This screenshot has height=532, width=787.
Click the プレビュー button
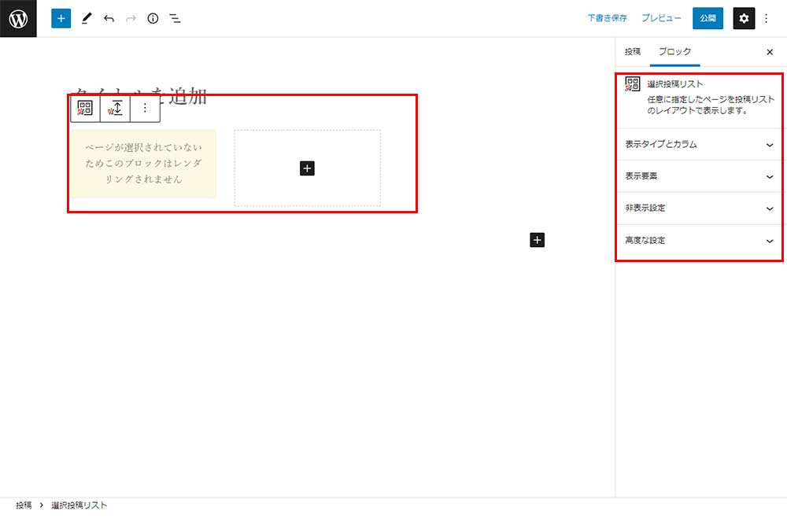pos(661,18)
